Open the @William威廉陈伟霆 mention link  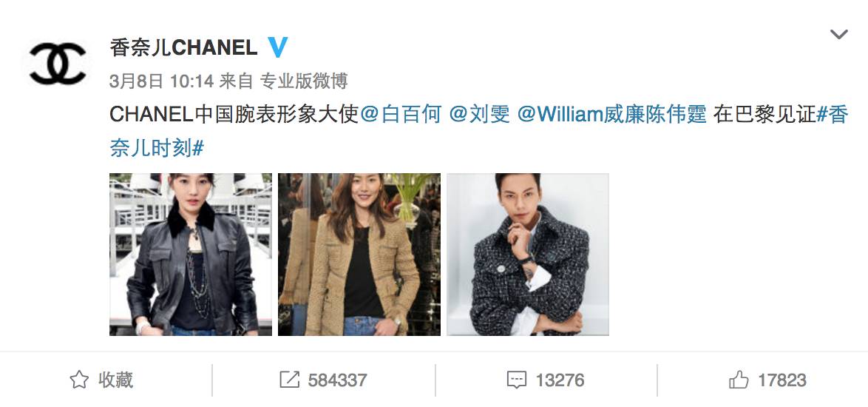[611, 115]
